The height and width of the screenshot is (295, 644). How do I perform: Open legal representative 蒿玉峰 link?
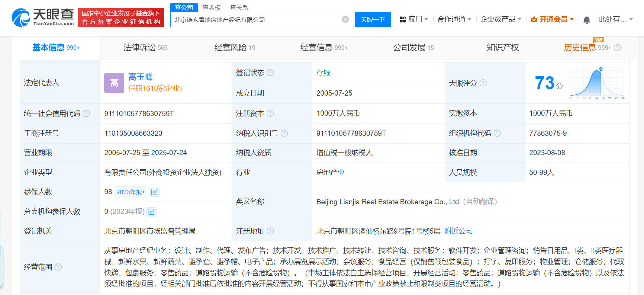[141, 77]
